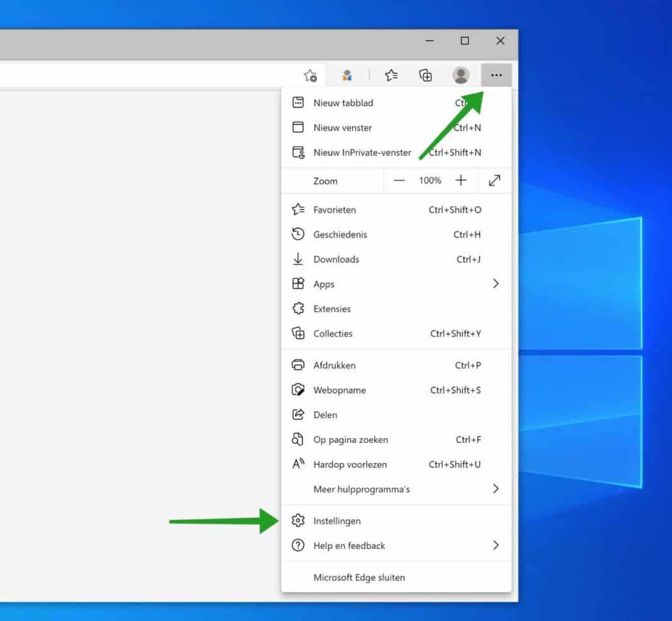Start a Nieuw InPrivate-venster

click(362, 152)
